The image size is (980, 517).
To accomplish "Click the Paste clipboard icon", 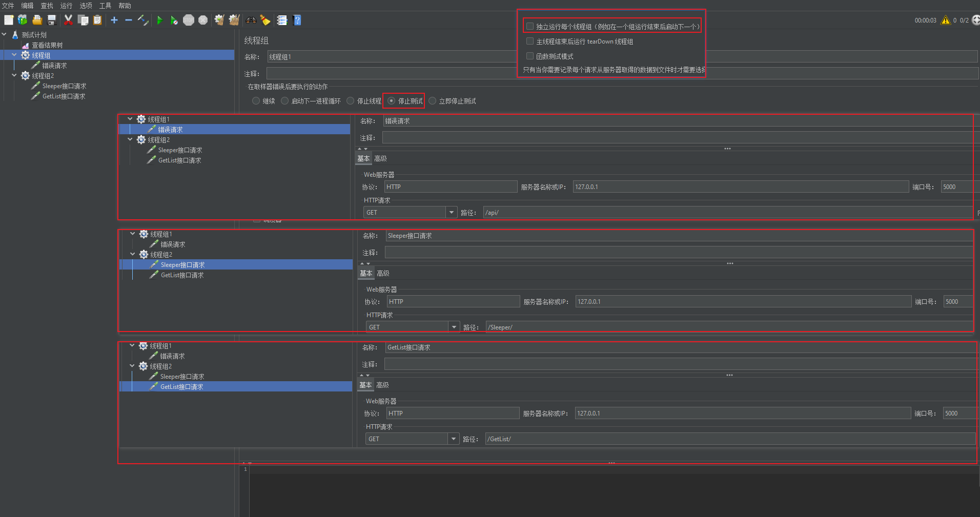I will pyautogui.click(x=97, y=20).
